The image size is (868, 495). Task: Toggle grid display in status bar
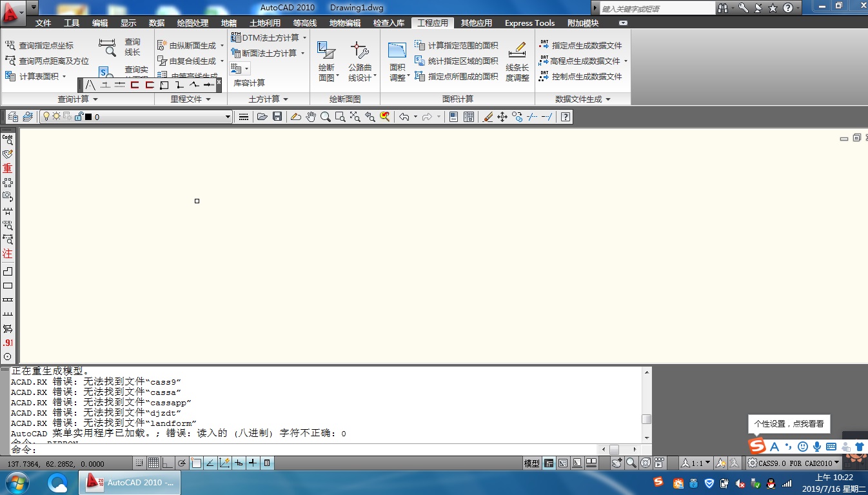coord(153,463)
